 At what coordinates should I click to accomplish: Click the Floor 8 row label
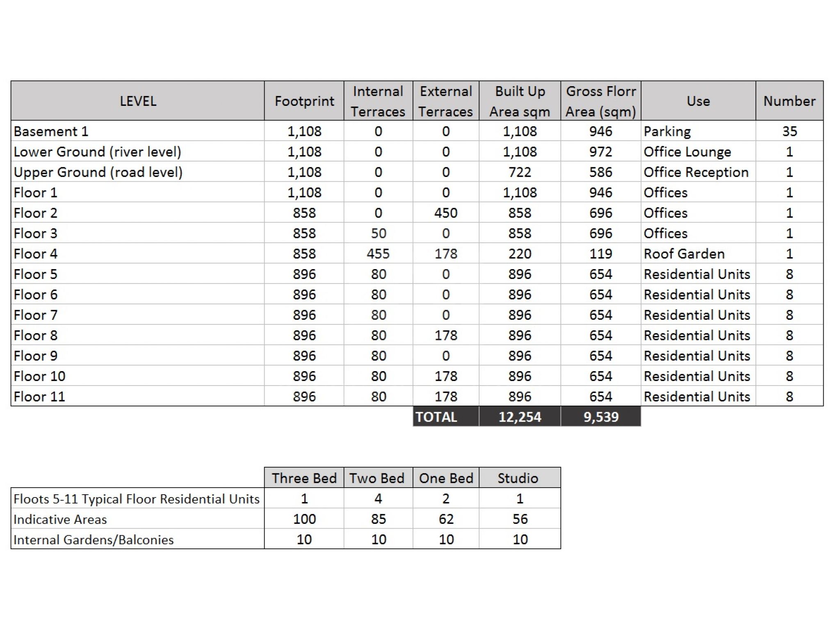tap(35, 335)
